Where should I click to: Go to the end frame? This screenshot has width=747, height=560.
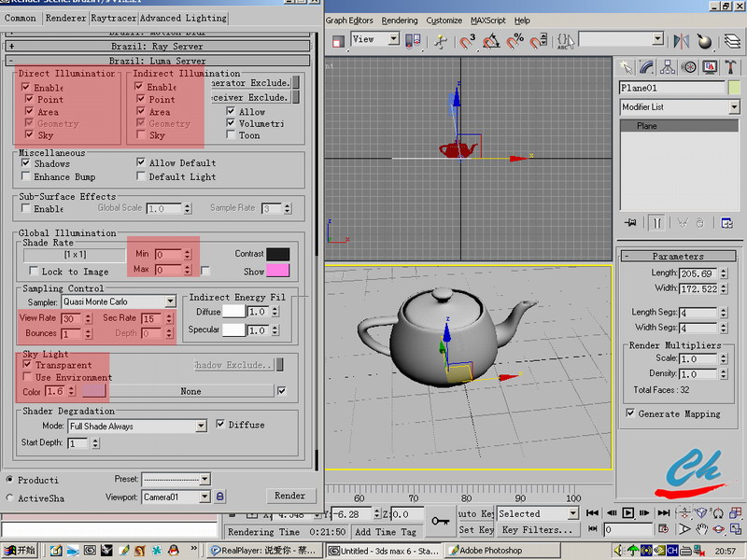click(x=664, y=512)
